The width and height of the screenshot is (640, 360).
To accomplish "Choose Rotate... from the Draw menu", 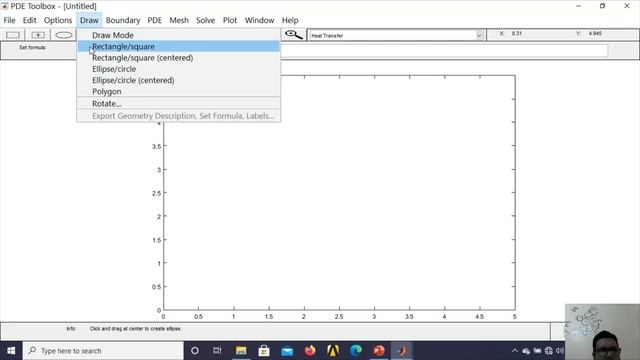I will click(x=179, y=104).
